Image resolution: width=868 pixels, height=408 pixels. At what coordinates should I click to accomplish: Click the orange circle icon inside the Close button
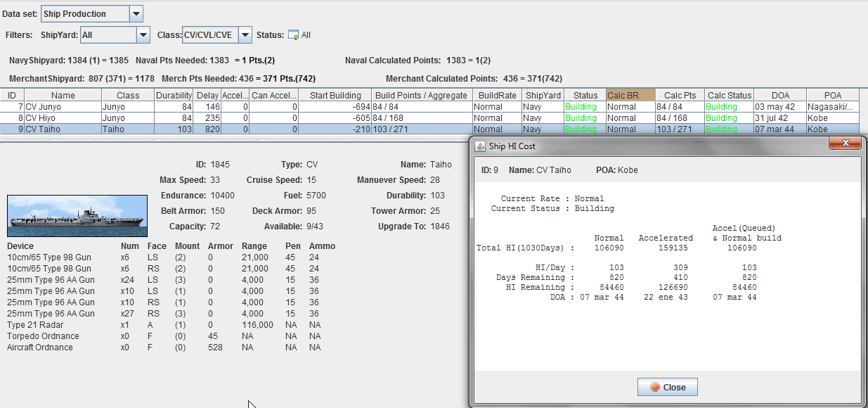[655, 386]
